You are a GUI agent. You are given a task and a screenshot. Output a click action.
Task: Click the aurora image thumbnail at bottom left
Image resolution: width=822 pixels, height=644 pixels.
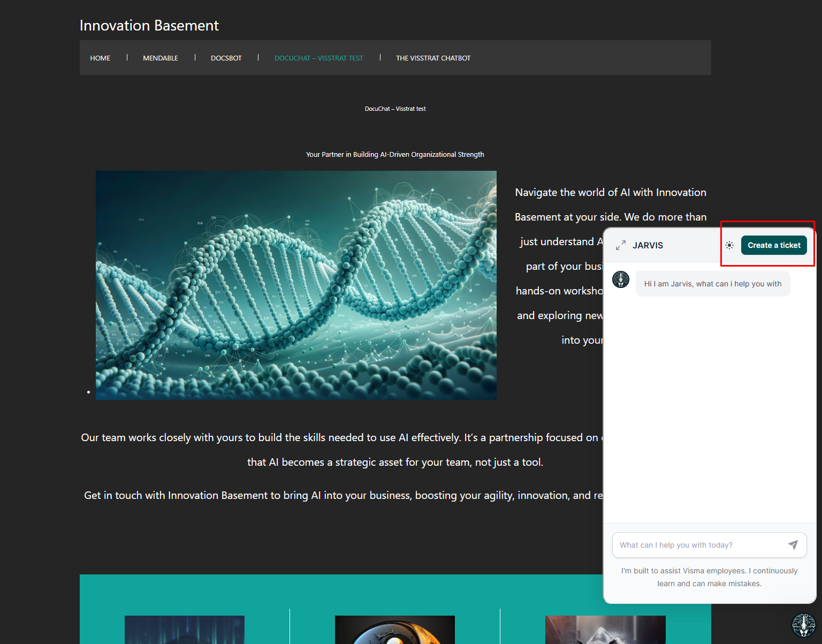(185, 630)
